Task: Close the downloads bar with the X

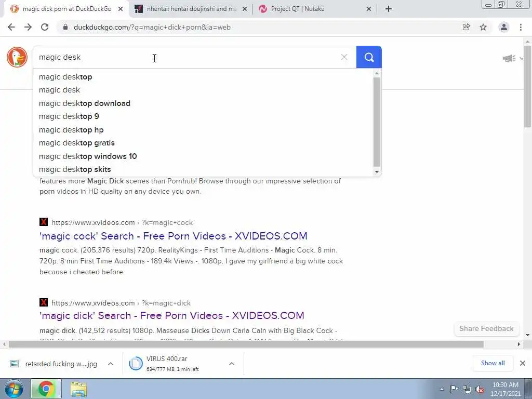Action: pyautogui.click(x=523, y=363)
